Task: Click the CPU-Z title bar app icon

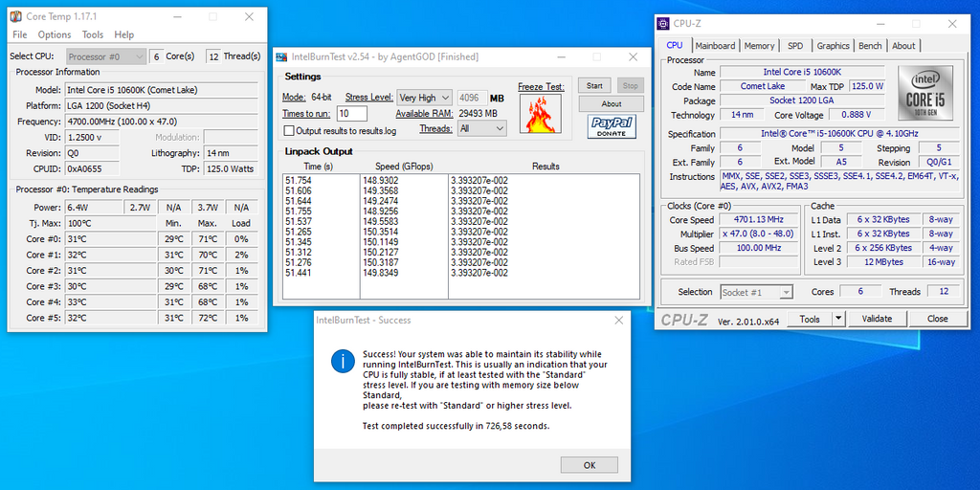Action: (x=664, y=24)
